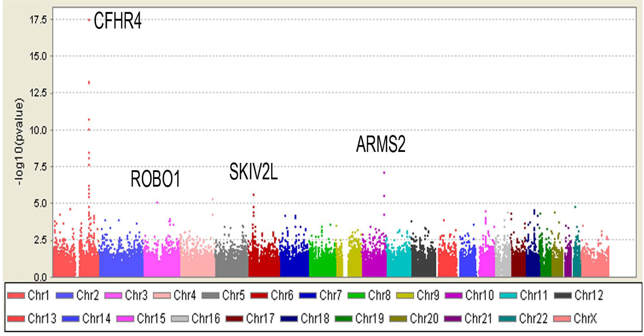Screen dimensions: 644x336
Task: Select the Chr3 legend text label
Action: [x=136, y=295]
